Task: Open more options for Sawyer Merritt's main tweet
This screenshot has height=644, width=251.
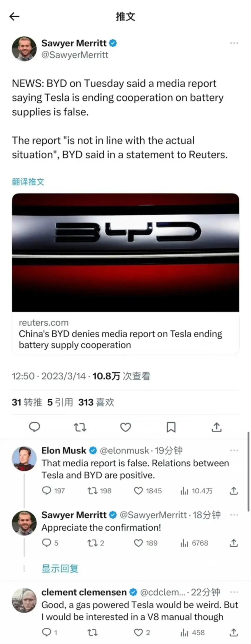Action: coord(234,43)
